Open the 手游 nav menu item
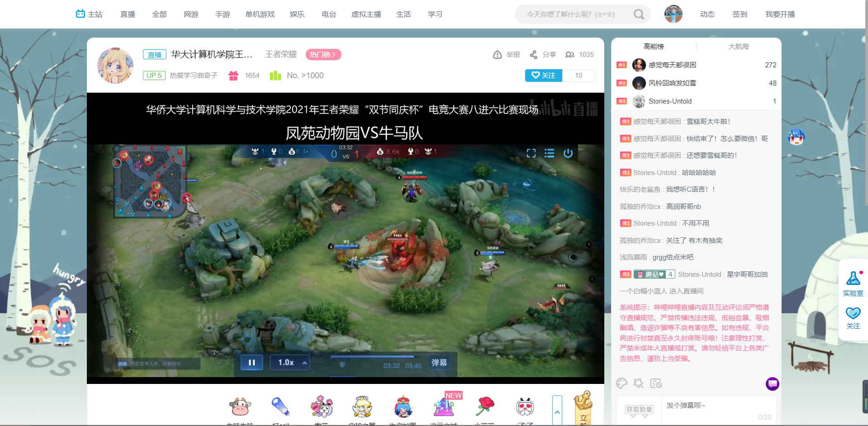The height and width of the screenshot is (426, 868). (x=223, y=14)
